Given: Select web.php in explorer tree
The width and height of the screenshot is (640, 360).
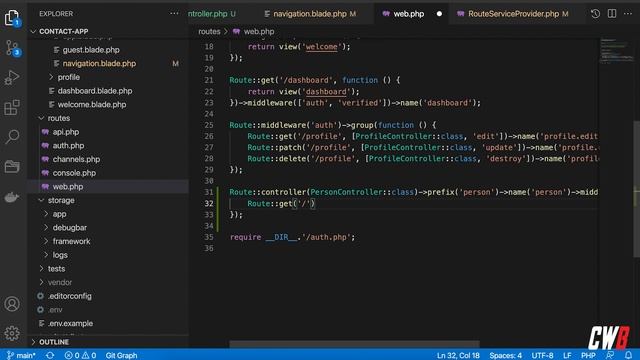Looking at the screenshot, I should click(67, 187).
